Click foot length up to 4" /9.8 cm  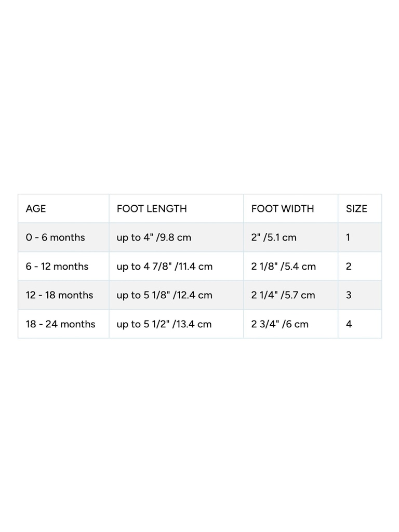coord(154,237)
